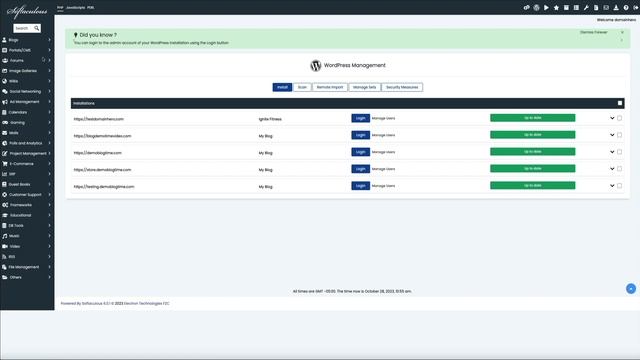Click Login for testing.demoblogtime.com
This screenshot has width=640, height=360.
(360, 186)
